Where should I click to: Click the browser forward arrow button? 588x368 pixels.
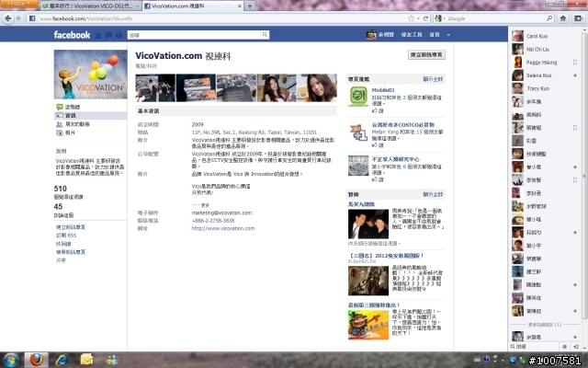point(18,18)
